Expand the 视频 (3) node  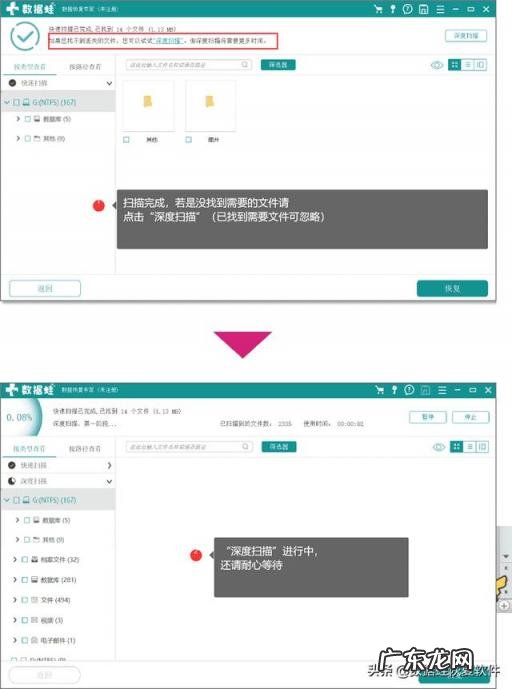pos(15,620)
